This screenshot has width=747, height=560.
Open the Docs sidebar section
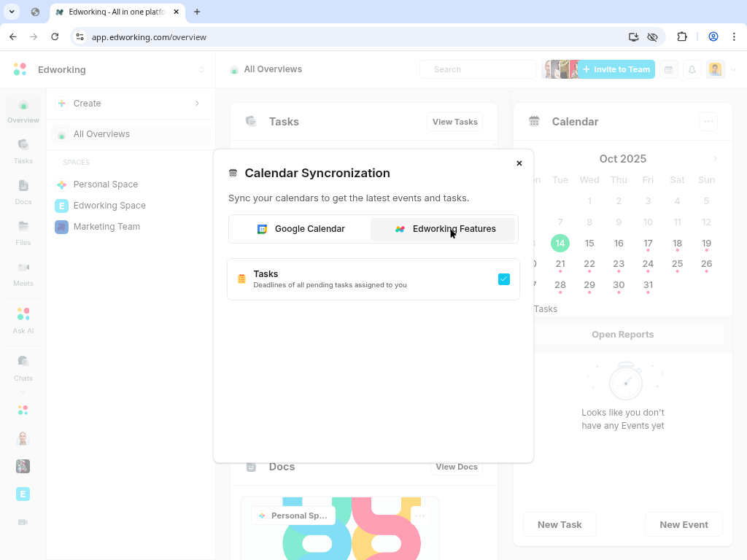[23, 191]
